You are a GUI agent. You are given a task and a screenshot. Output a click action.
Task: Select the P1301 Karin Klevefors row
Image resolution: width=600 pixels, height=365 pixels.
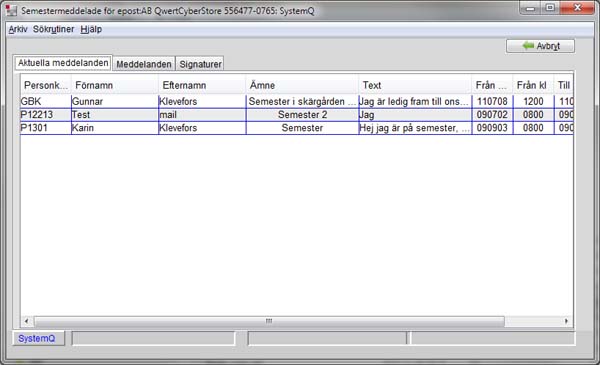[x=297, y=128]
